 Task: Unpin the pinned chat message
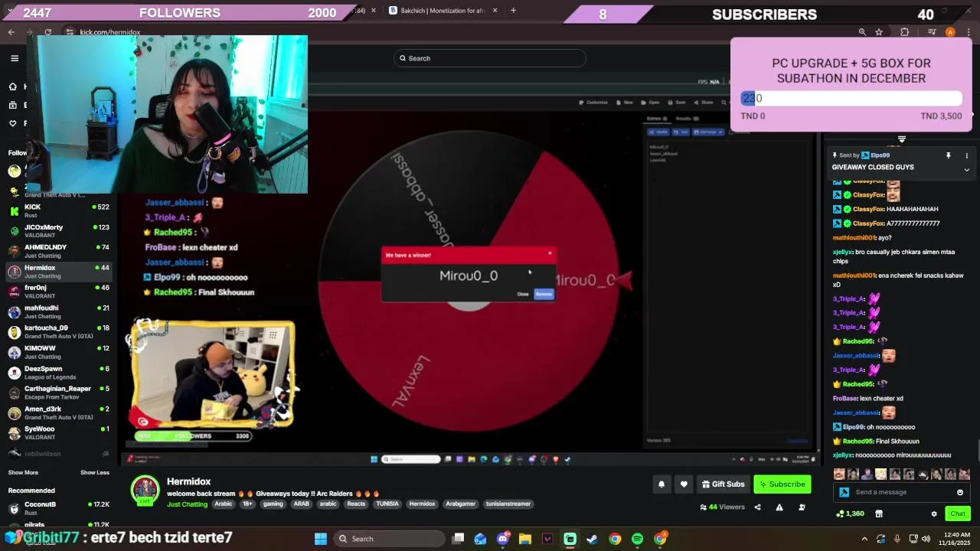pyautogui.click(x=948, y=155)
